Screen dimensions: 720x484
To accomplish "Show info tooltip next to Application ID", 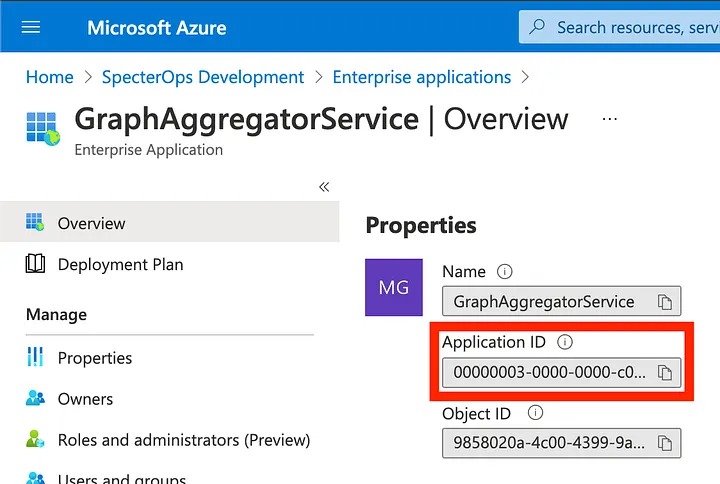I will pos(565,342).
